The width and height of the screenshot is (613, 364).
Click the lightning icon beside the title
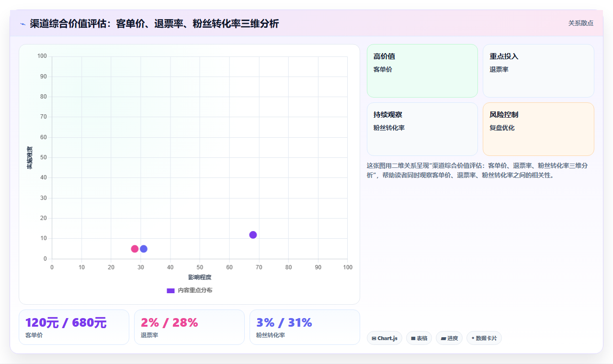(x=23, y=24)
